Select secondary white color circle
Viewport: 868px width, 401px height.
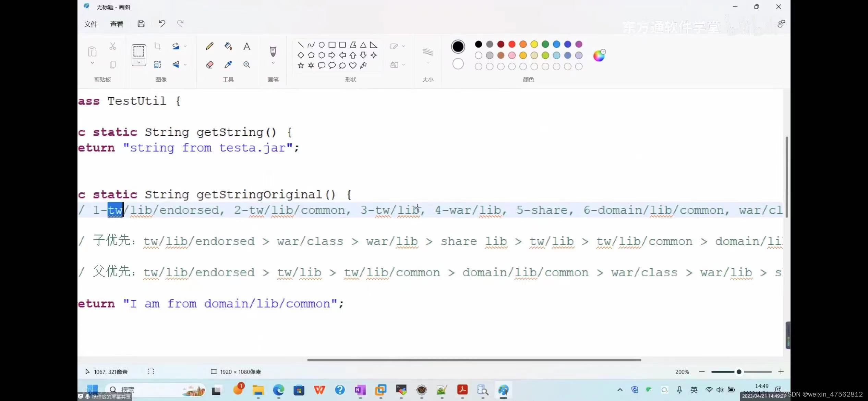pos(458,64)
